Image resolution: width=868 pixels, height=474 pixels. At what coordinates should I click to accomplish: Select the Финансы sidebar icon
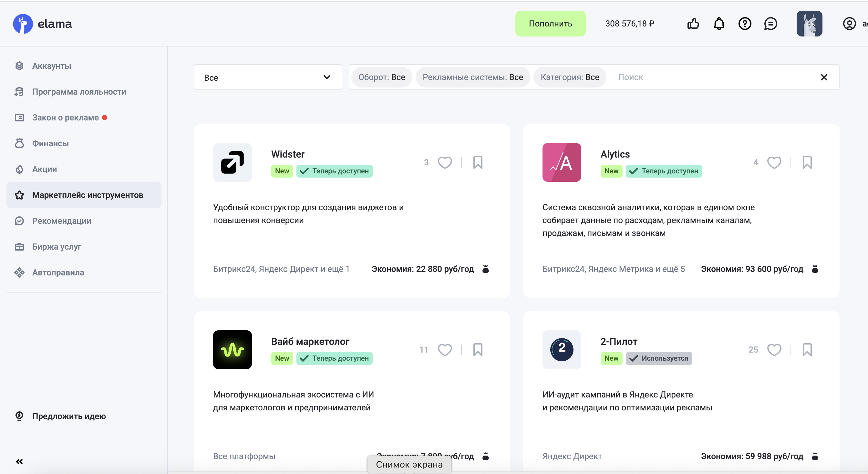tap(19, 143)
